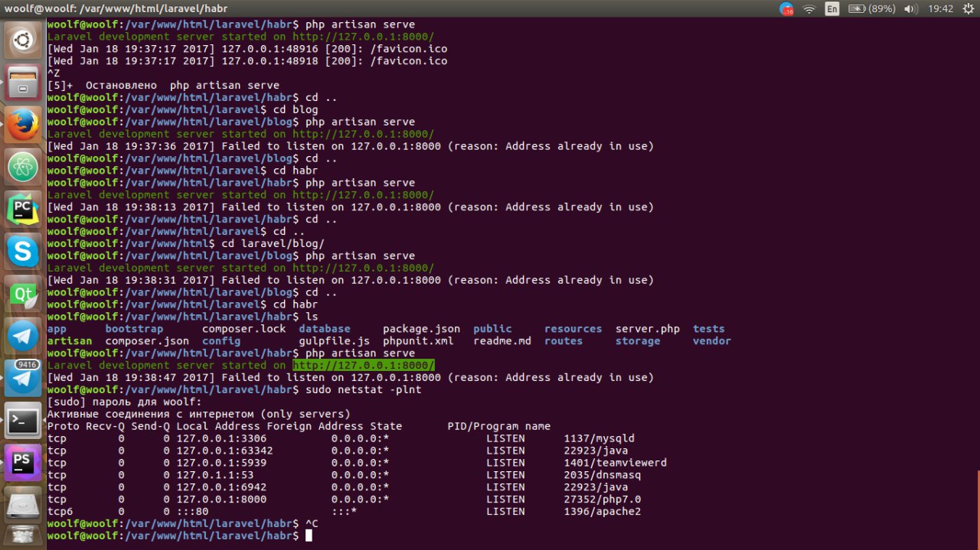The width and height of the screenshot is (980, 550).
Task: Click the highlighted http://127.0.0.1:8000/ URL
Action: pos(364,365)
